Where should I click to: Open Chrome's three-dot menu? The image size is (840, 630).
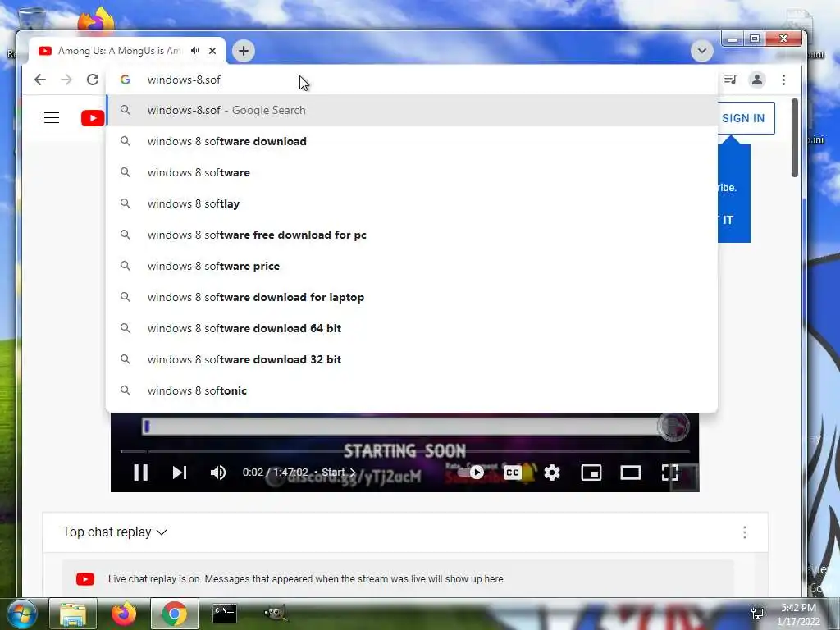pos(783,80)
